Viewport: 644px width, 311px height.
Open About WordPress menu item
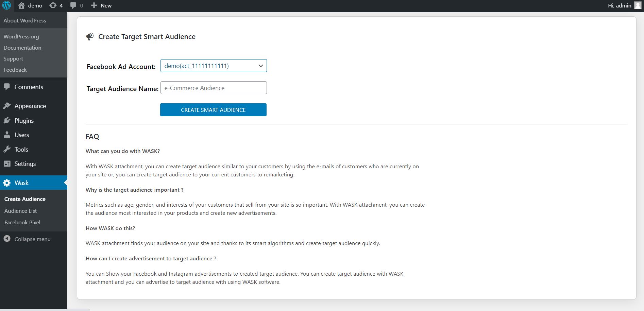point(25,21)
